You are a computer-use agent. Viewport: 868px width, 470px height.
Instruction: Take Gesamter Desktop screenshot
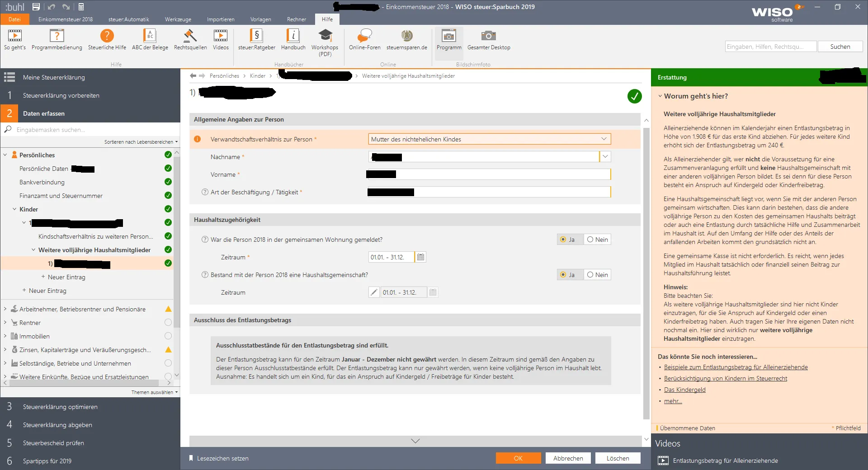(488, 36)
